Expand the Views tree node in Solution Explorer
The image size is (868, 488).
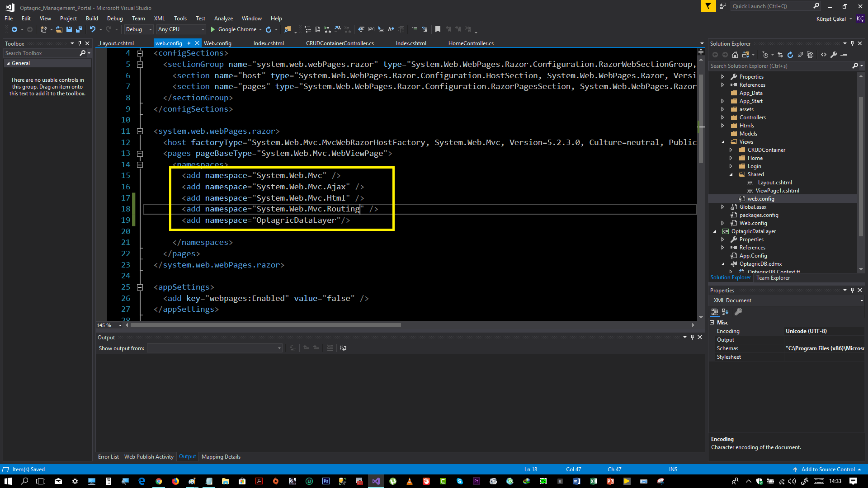coord(723,142)
